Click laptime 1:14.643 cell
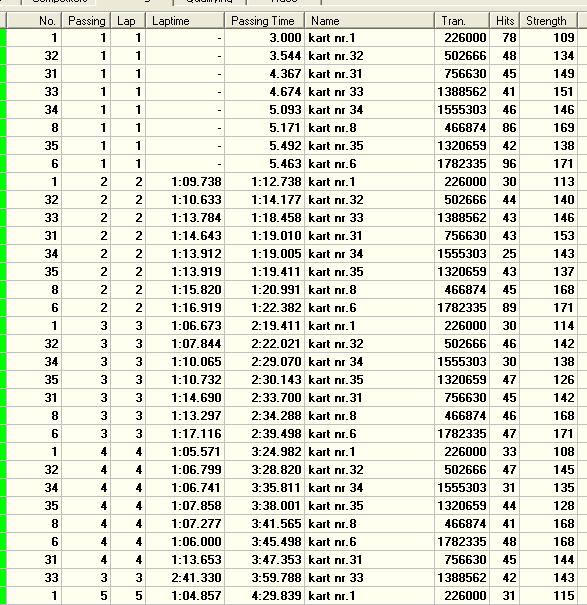Image resolution: width=587 pixels, height=605 pixels. [185, 236]
